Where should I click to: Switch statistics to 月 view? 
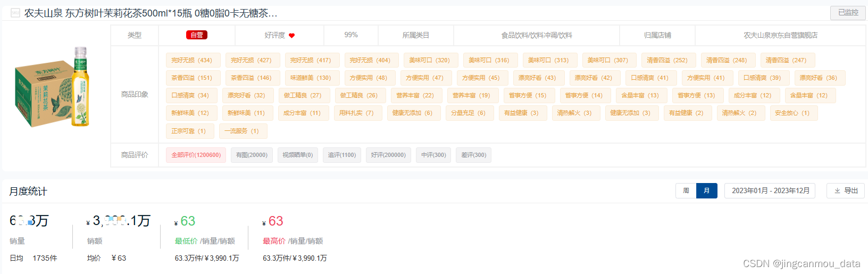(x=707, y=190)
